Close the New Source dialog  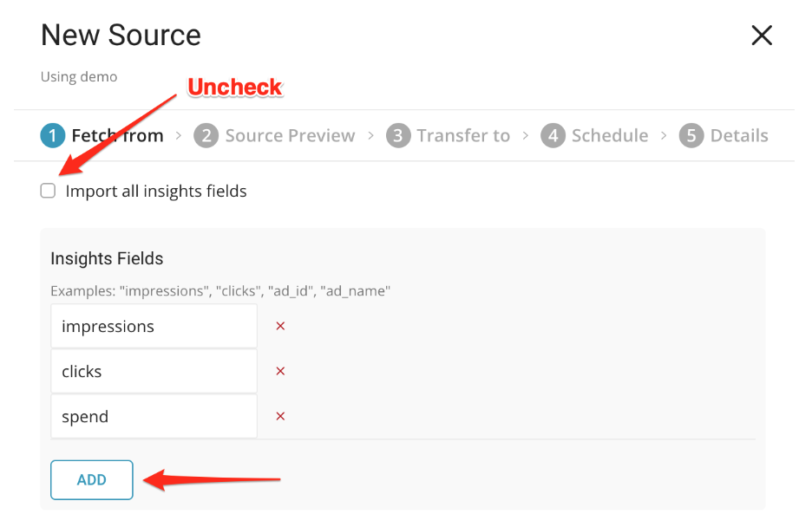click(761, 36)
